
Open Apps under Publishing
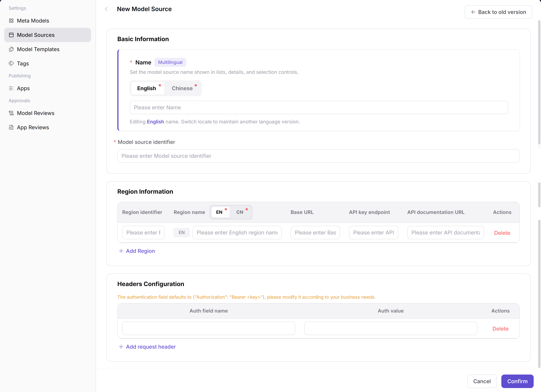coord(47,88)
